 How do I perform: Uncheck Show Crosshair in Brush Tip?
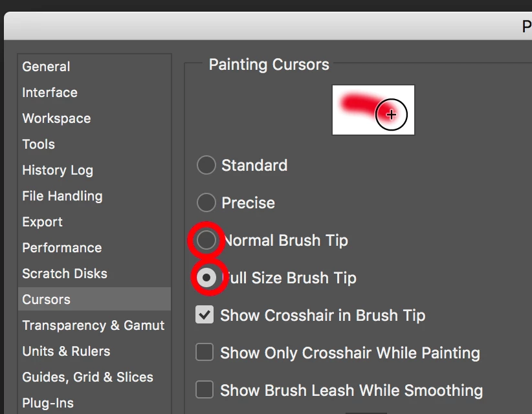point(205,314)
